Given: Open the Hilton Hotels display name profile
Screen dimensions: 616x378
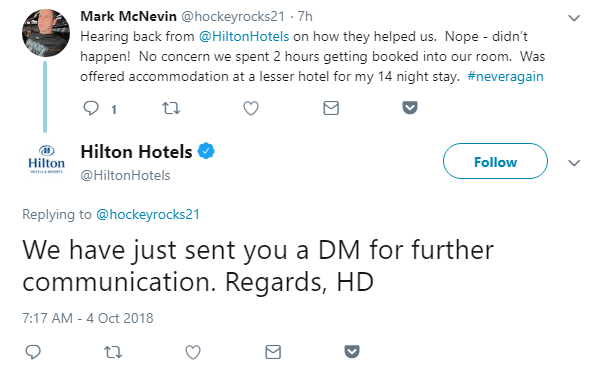Looking at the screenshot, I should tap(136, 152).
